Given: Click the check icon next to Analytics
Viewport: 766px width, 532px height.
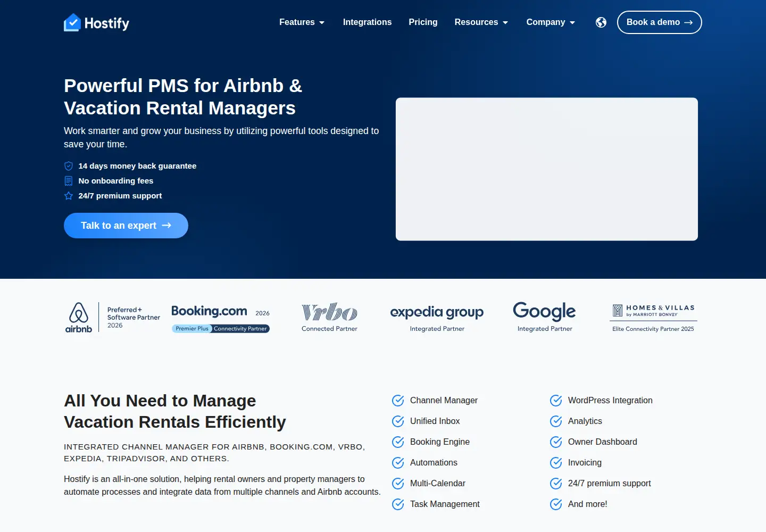Looking at the screenshot, I should (x=556, y=421).
